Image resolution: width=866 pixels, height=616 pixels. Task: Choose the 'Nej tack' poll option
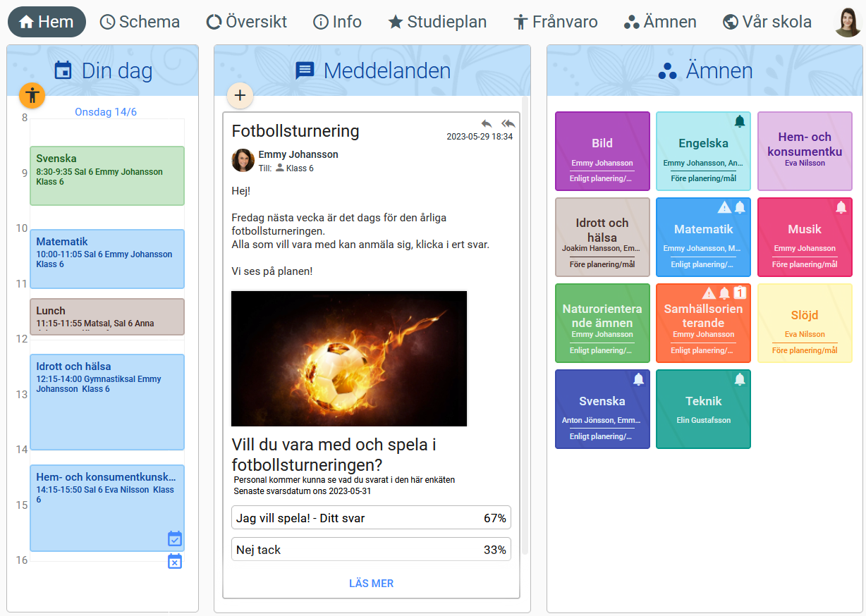coord(371,550)
